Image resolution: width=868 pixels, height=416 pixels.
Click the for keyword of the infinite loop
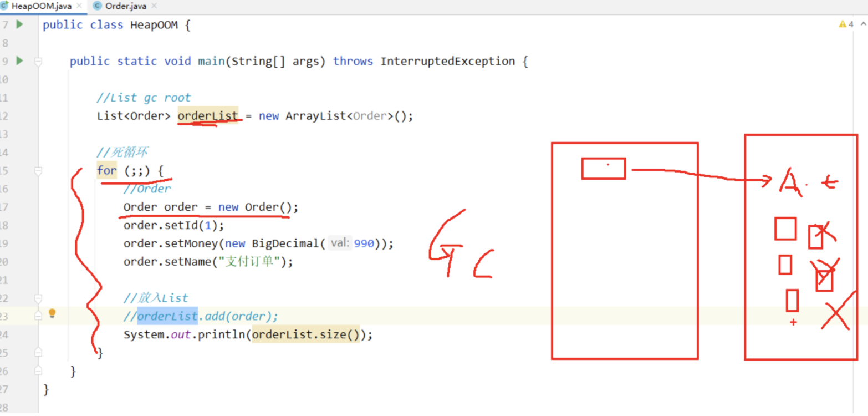[x=106, y=171]
